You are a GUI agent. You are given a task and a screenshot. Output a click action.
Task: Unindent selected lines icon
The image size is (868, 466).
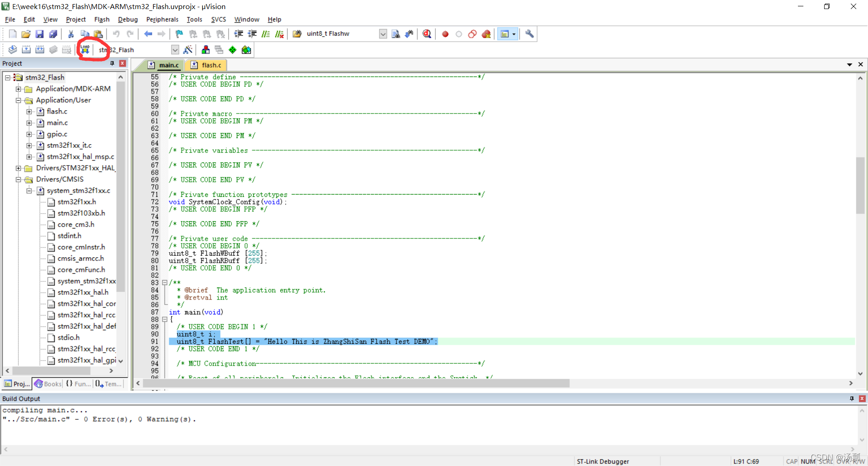(252, 34)
